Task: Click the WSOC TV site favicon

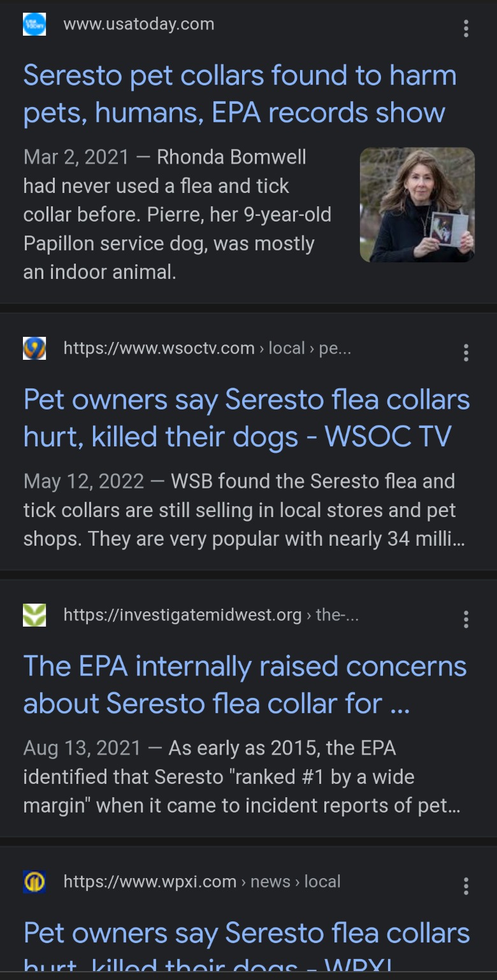Action: [34, 348]
